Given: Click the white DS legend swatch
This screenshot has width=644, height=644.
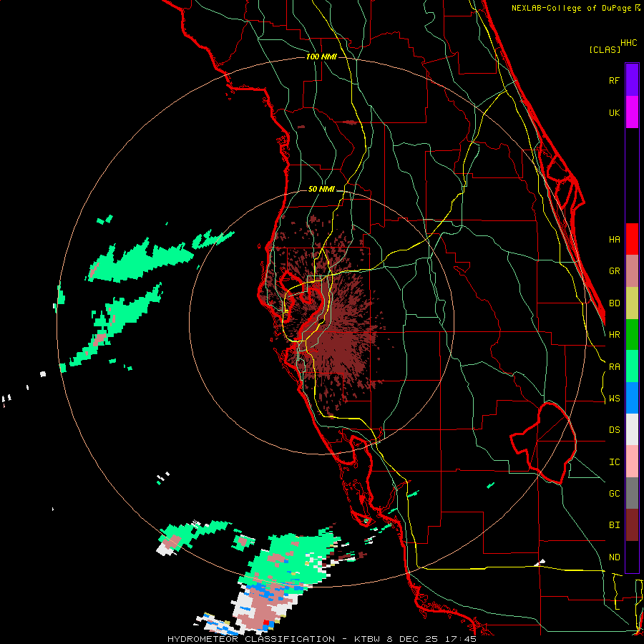Looking at the screenshot, I should tap(632, 429).
